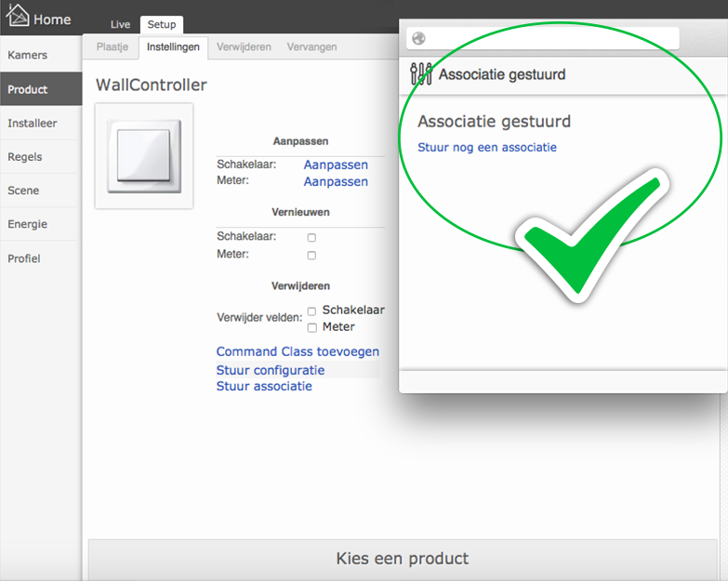Image resolution: width=728 pixels, height=581 pixels.
Task: Check Verwijder velden Schakelaar checkbox
Action: click(311, 310)
